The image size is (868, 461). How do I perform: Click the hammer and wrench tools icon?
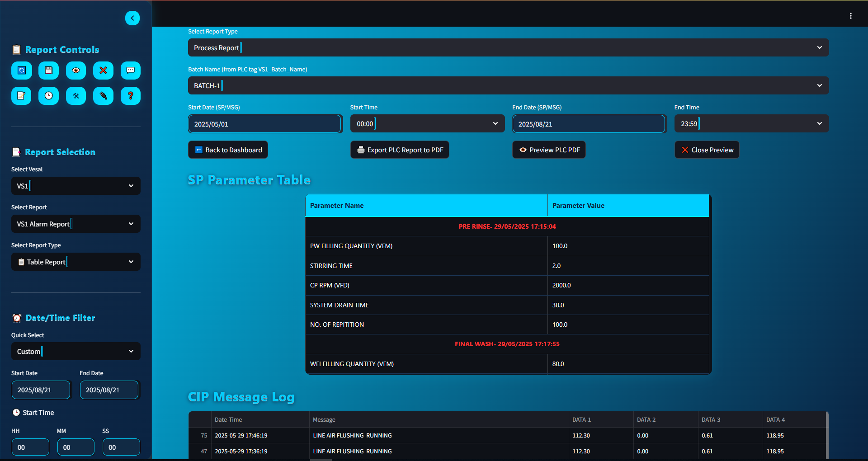coord(76,96)
